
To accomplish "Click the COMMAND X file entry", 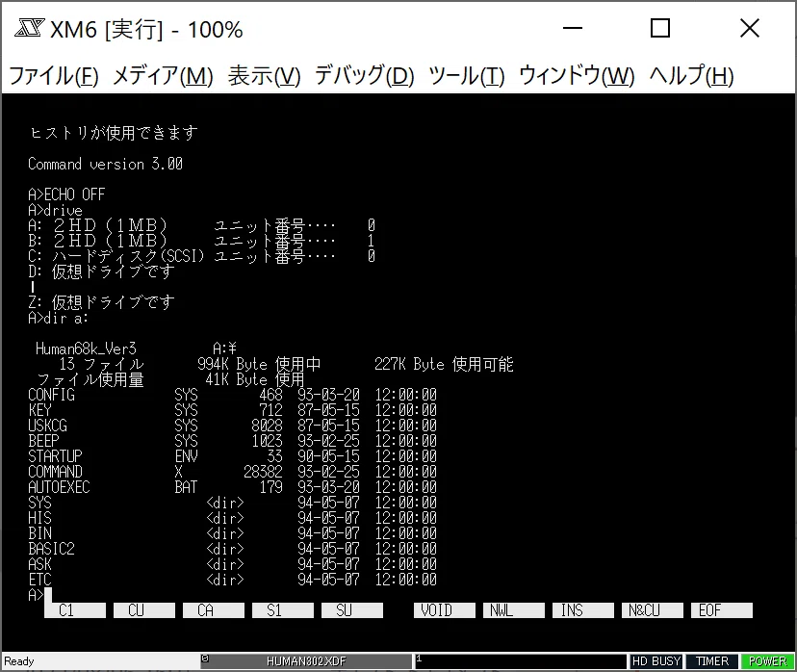I will tap(232, 472).
